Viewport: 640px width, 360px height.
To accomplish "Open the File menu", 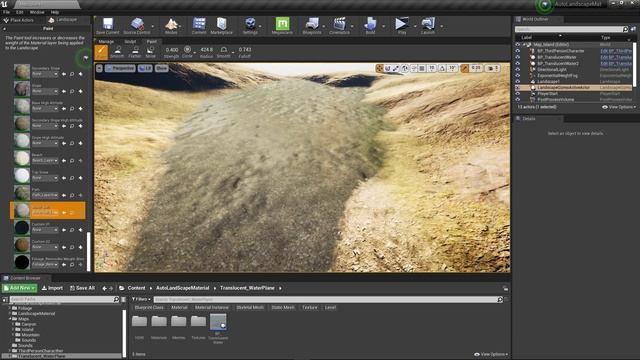I will coord(7,12).
